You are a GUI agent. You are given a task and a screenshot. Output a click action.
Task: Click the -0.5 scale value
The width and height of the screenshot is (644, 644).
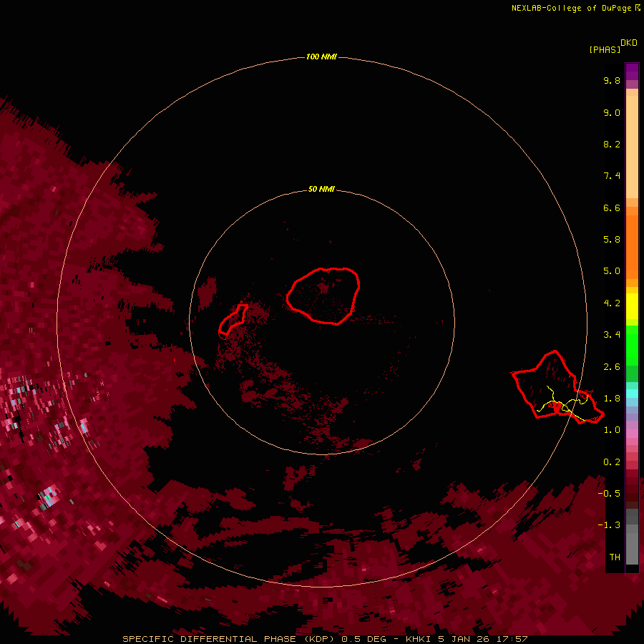click(x=609, y=494)
